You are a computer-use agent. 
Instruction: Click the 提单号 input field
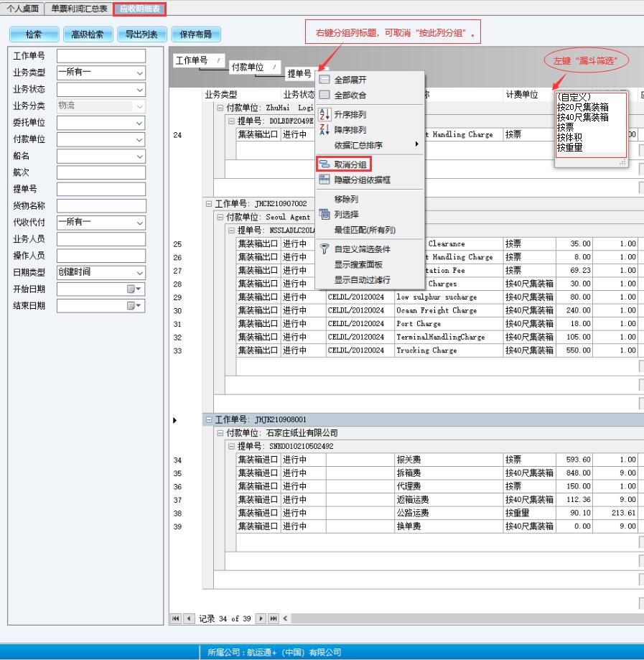[x=101, y=190]
